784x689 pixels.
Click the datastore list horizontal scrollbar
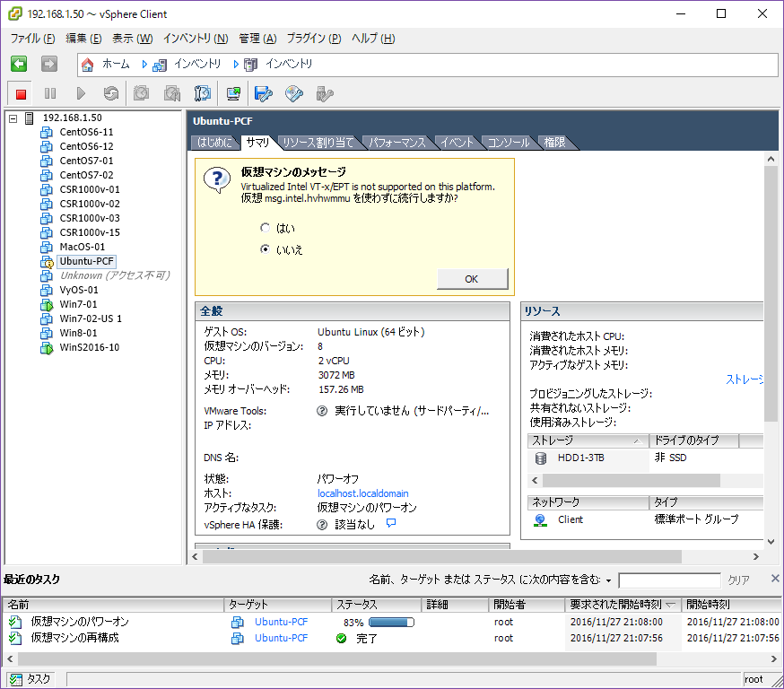(x=632, y=481)
